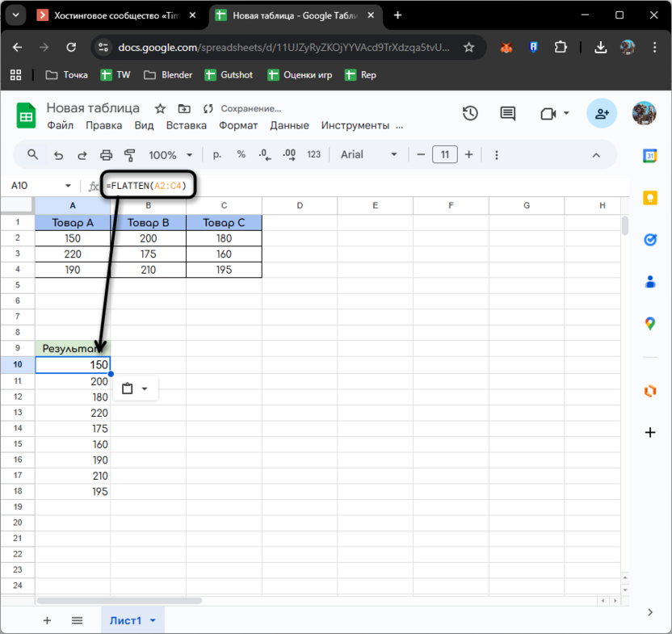Open browser tab search dropdown
The image size is (672, 634).
click(16, 15)
